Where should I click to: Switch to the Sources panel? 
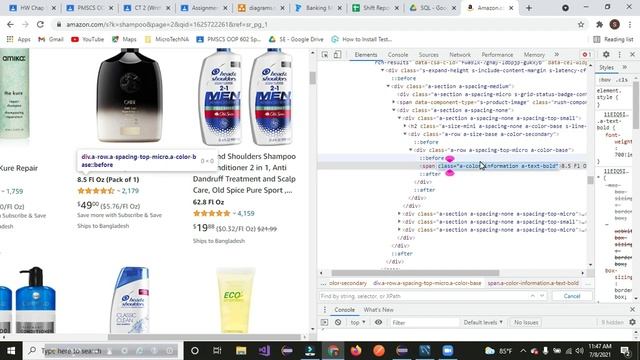(x=429, y=54)
